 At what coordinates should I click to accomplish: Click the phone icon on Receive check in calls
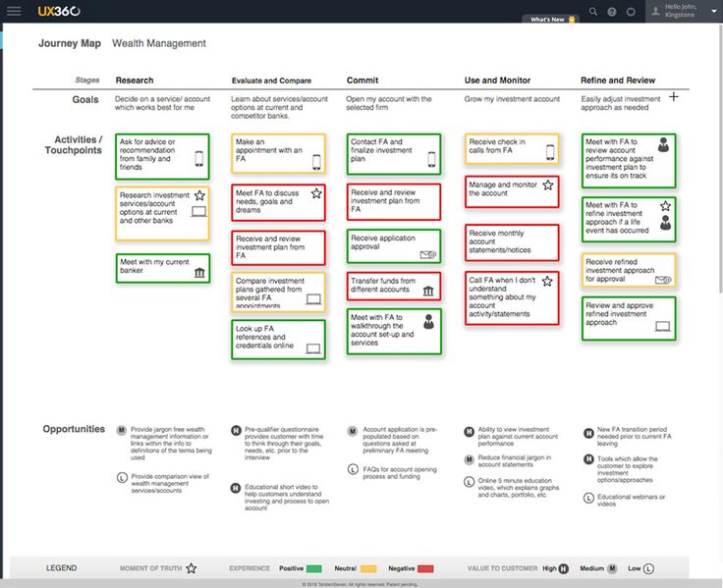pos(550,152)
